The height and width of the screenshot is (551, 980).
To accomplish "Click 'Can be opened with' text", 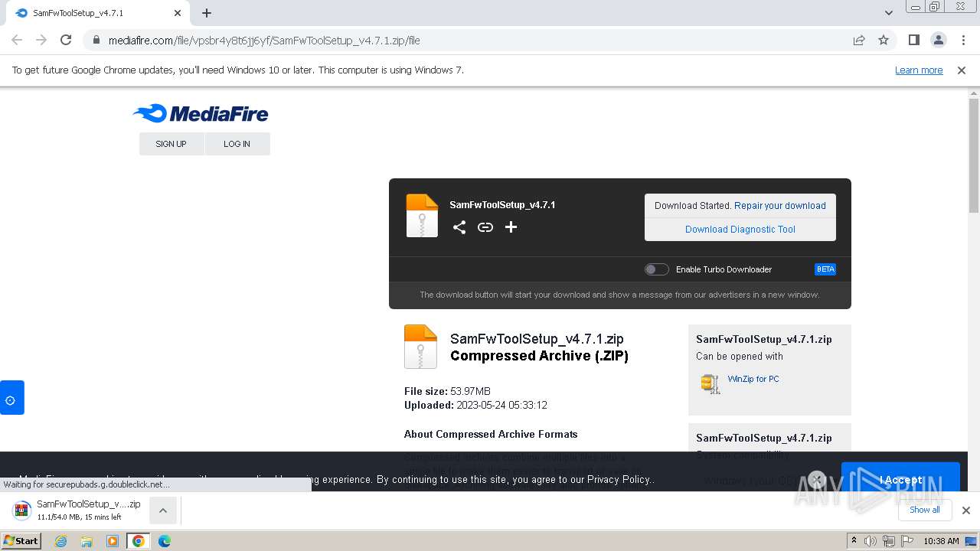I will (740, 357).
